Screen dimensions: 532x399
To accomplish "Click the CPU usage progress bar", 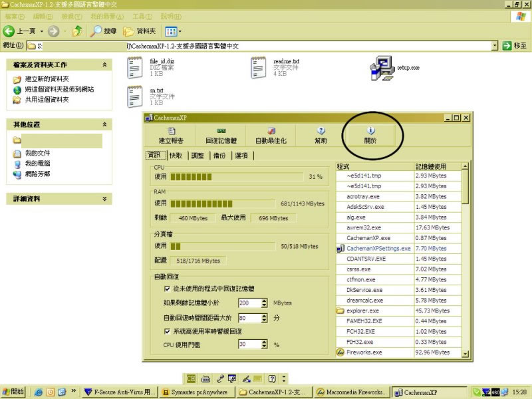I will click(x=237, y=177).
